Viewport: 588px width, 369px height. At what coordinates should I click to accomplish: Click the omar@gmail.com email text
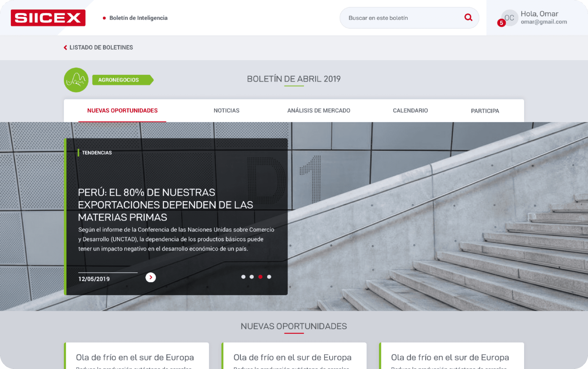(544, 22)
